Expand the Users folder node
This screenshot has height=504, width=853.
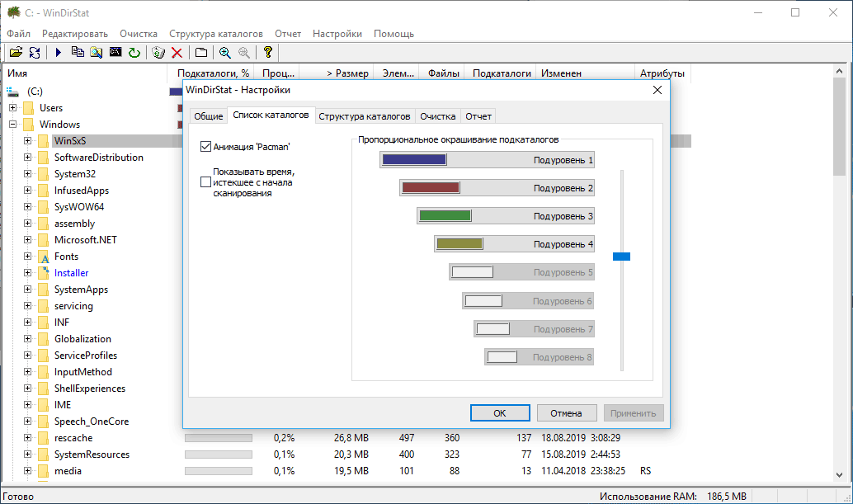(13, 108)
